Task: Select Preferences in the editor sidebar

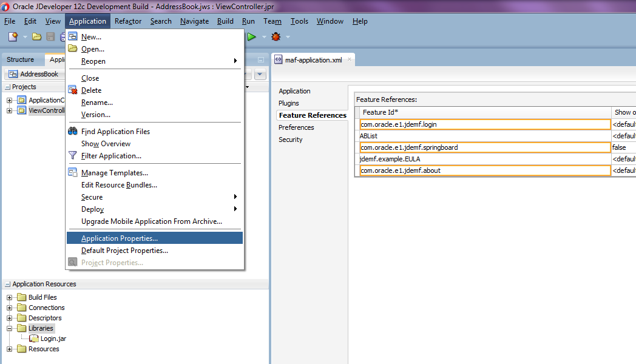Action: pos(296,127)
